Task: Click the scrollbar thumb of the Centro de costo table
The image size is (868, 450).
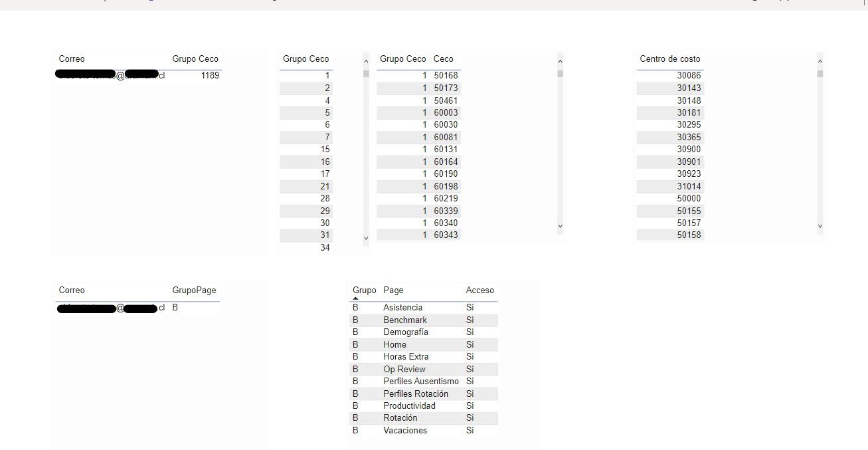Action: 820,73
